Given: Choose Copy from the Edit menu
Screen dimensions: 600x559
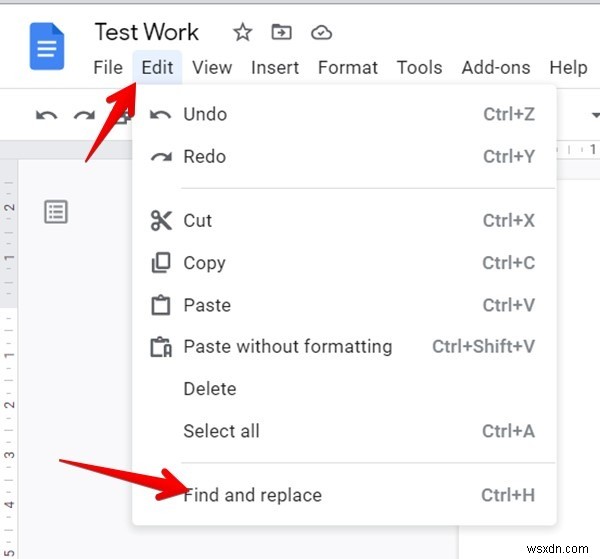Looking at the screenshot, I should 204,263.
